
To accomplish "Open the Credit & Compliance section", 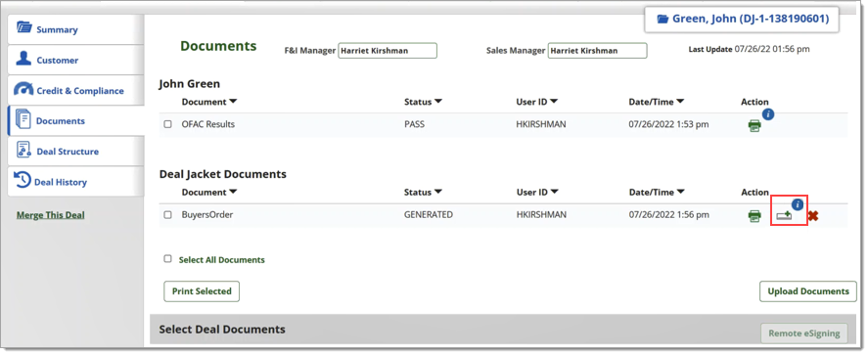I will (75, 91).
